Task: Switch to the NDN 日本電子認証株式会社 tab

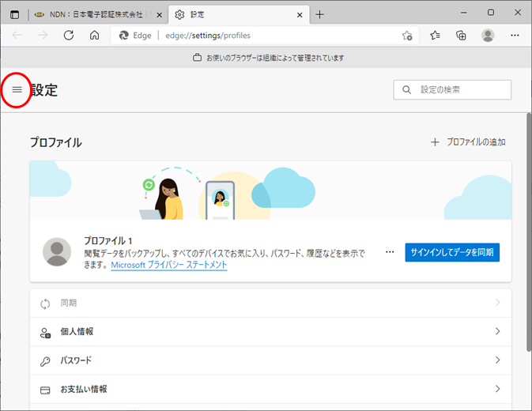Action: pyautogui.click(x=96, y=14)
